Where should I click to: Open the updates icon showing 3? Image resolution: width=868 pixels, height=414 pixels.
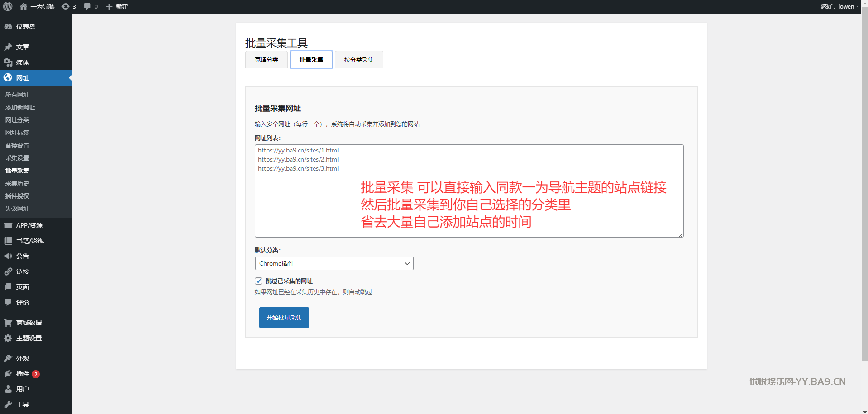coord(66,6)
